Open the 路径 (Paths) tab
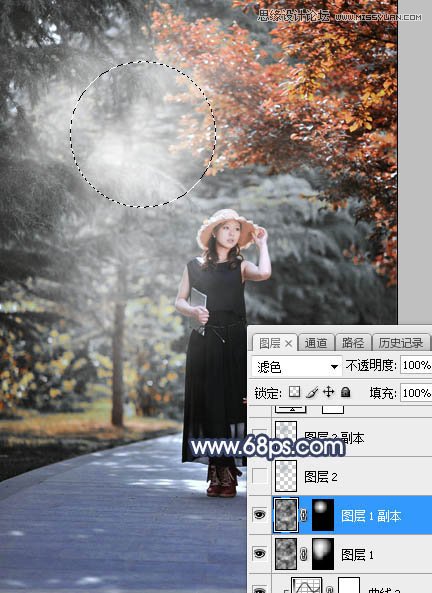Screen dimensions: 432x593 point(353,343)
